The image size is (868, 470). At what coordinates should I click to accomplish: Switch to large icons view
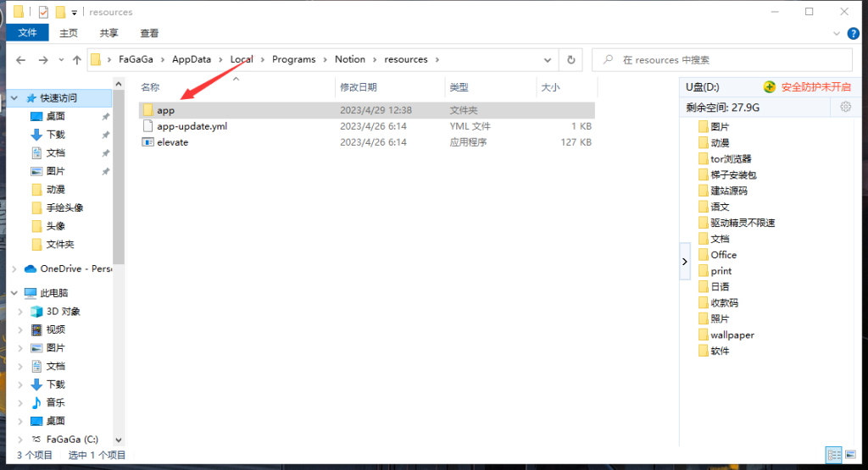851,455
